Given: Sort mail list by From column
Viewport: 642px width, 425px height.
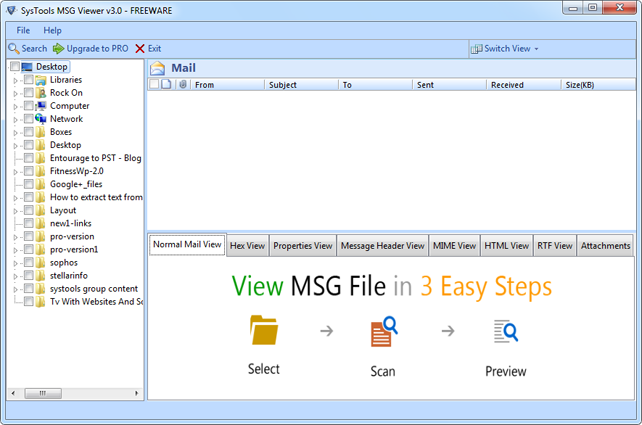Looking at the screenshot, I should click(x=227, y=85).
